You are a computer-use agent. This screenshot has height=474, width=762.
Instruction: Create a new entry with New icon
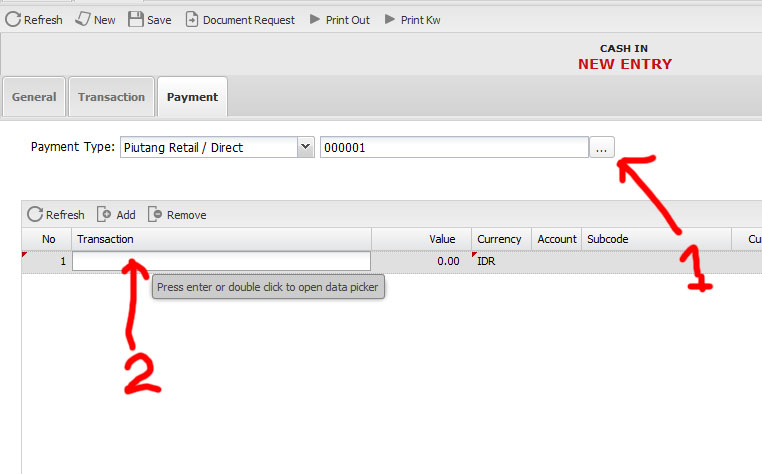click(x=84, y=19)
